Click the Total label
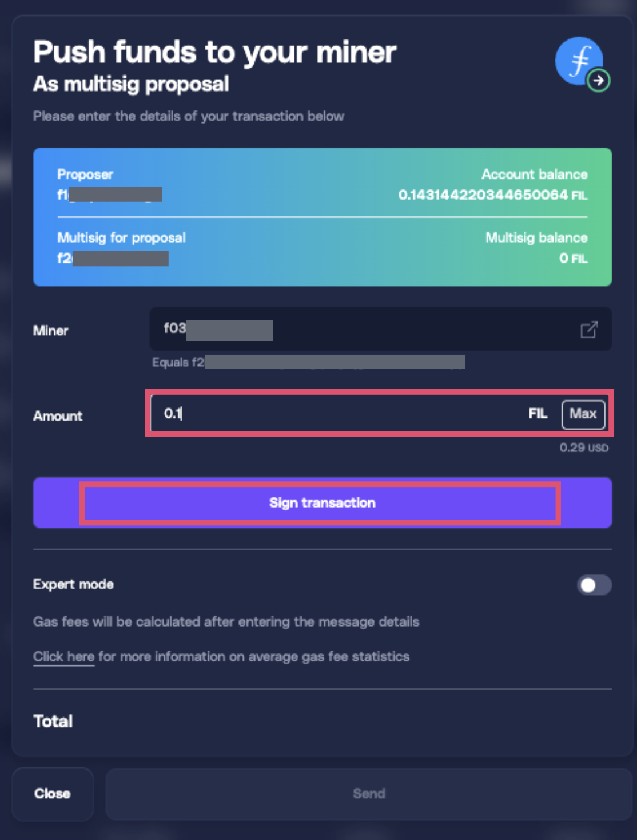Viewport: 637px width, 840px height. coord(53,721)
